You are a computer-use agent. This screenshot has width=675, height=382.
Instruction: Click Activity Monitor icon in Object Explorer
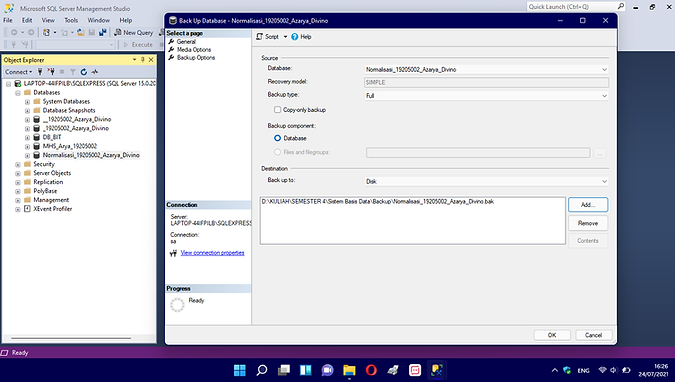pos(95,72)
